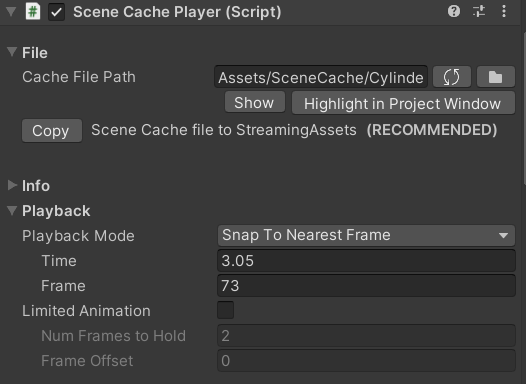Screen dimensions: 526x384
Task: Collapse the Playback section
Action: pos(12,210)
